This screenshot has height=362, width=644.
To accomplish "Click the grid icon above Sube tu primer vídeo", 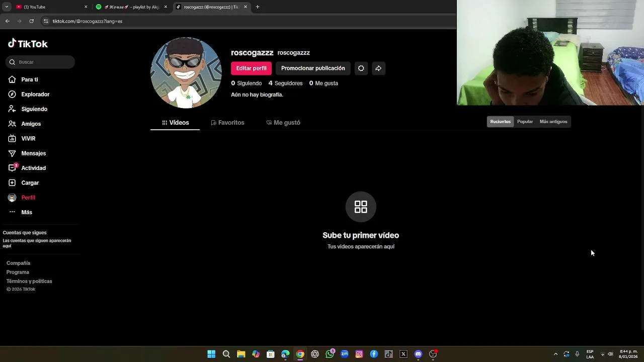I will tap(361, 207).
